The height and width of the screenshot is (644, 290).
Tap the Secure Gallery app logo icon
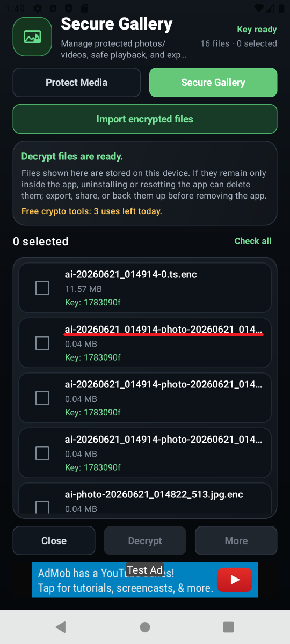coord(32,36)
